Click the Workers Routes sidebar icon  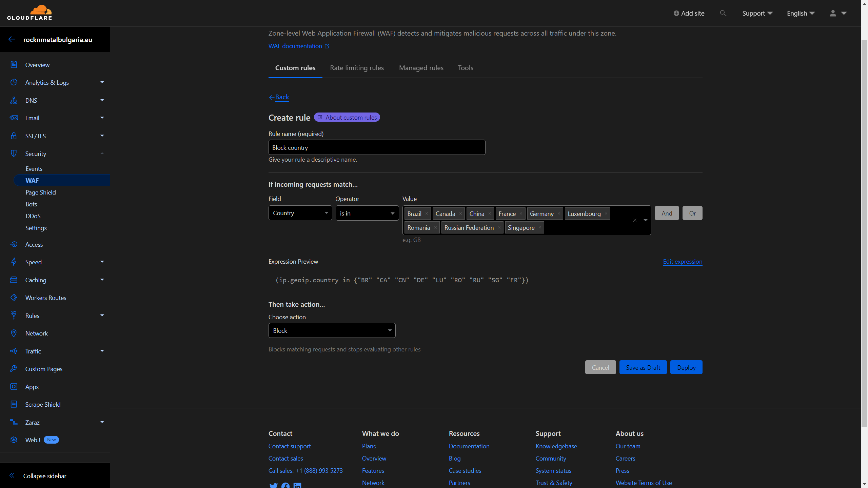click(x=14, y=298)
